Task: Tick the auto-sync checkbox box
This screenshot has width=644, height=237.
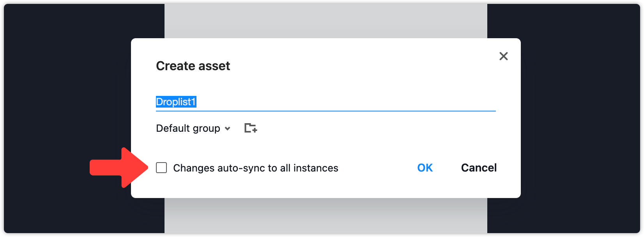Action: pyautogui.click(x=161, y=168)
